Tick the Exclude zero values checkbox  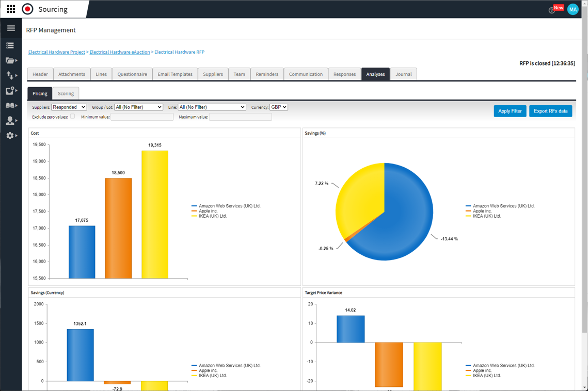72,117
